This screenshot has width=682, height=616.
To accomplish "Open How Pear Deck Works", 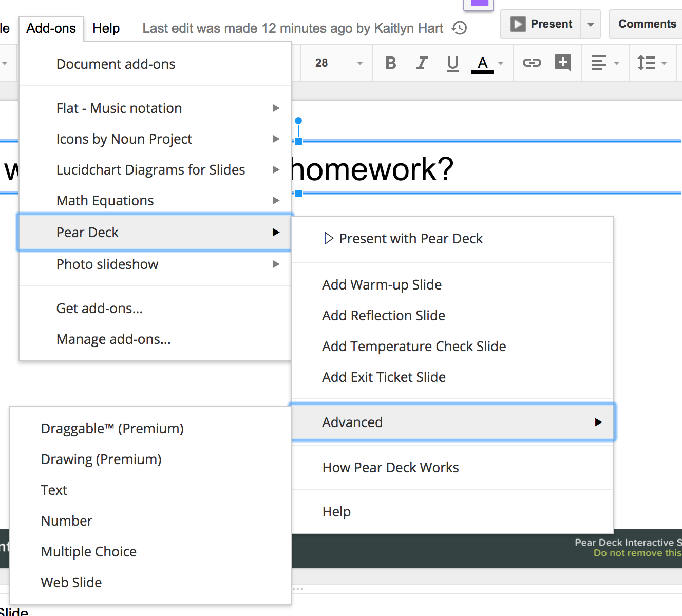I will [x=452, y=468].
